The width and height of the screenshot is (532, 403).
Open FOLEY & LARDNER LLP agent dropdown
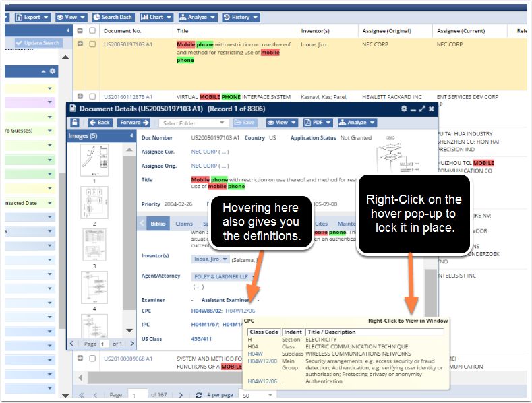click(x=224, y=277)
